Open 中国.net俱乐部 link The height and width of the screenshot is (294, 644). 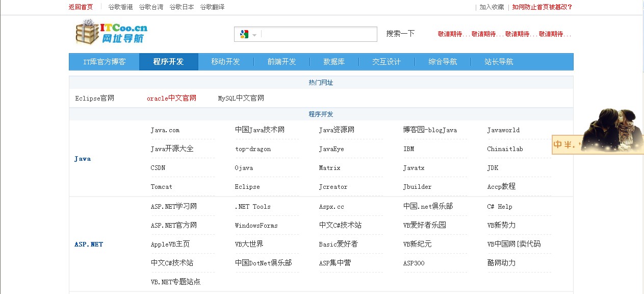point(428,206)
